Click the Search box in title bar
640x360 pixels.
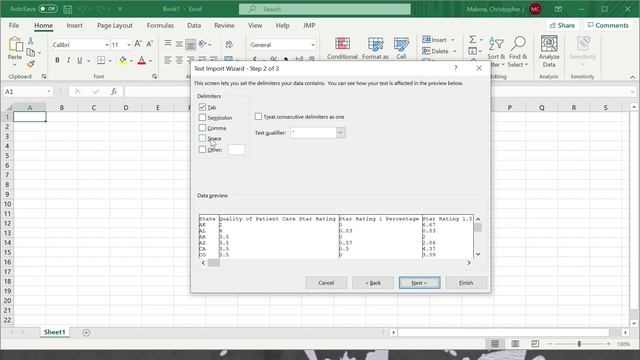coord(325,9)
